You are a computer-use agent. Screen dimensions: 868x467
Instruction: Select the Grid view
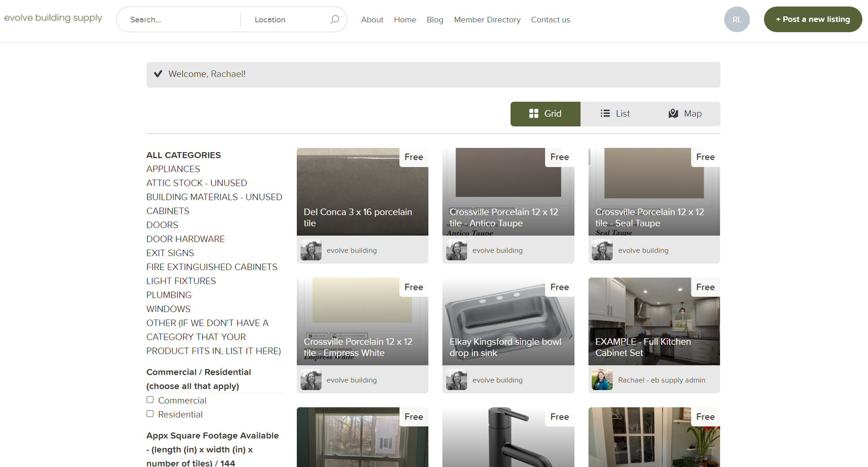[x=545, y=113]
